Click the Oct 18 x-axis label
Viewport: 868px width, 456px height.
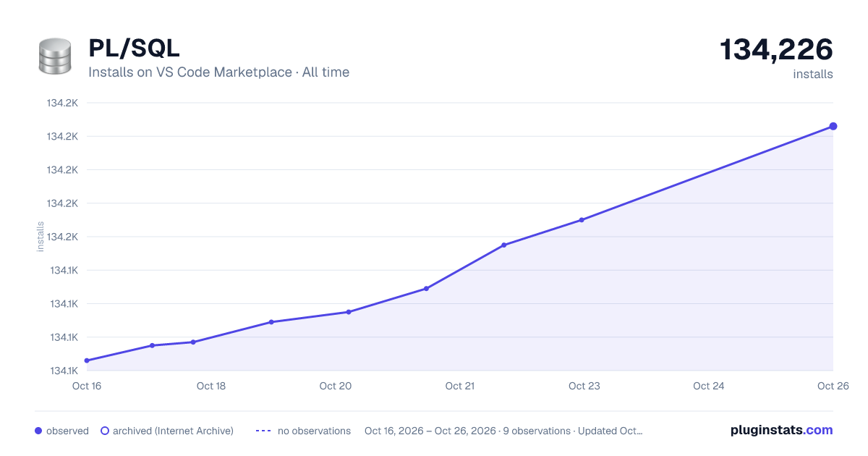(211, 386)
